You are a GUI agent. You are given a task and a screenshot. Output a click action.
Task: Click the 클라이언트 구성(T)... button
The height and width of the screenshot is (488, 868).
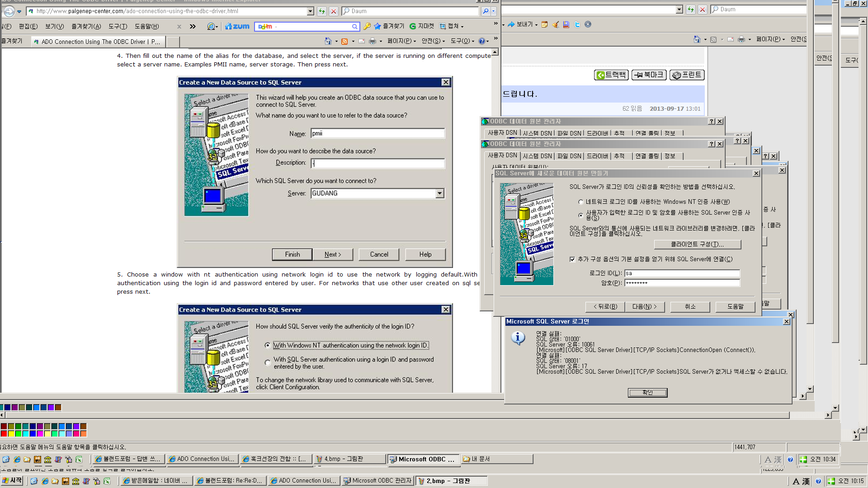tap(697, 244)
